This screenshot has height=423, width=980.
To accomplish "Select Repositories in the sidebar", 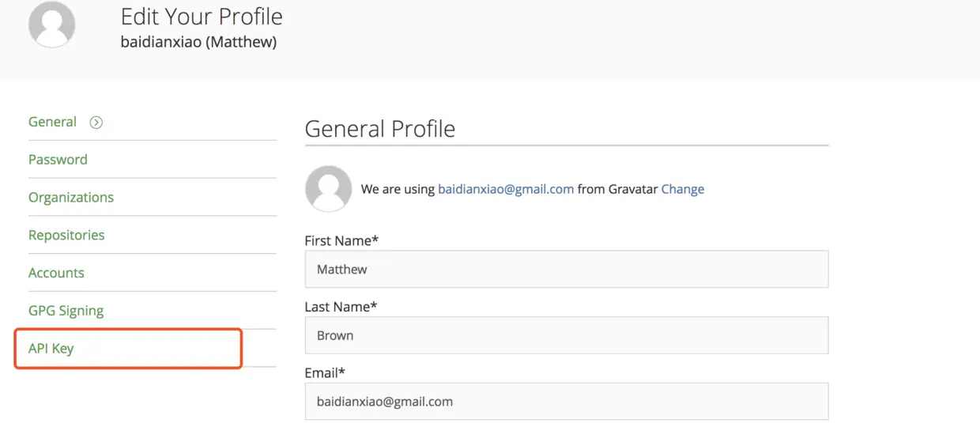I will tap(66, 236).
